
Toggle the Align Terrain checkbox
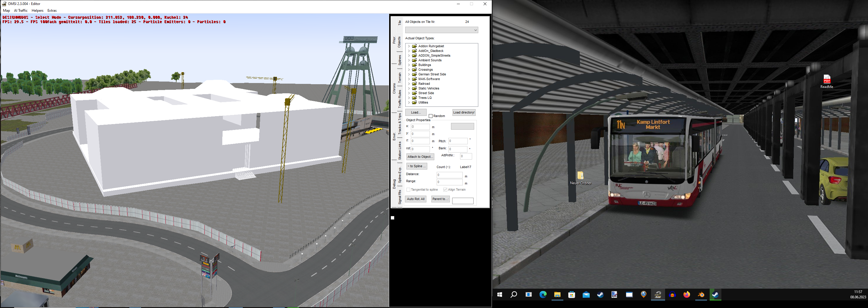(x=445, y=190)
